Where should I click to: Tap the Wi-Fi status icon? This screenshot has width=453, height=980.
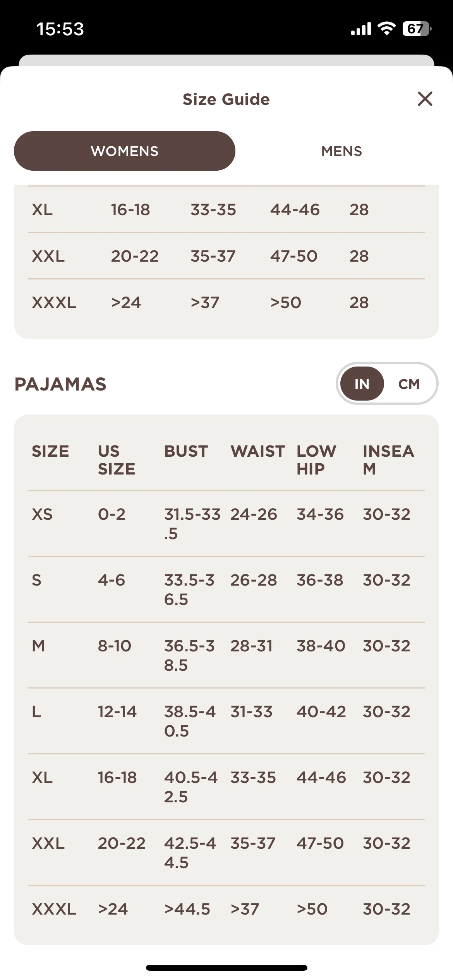(386, 28)
